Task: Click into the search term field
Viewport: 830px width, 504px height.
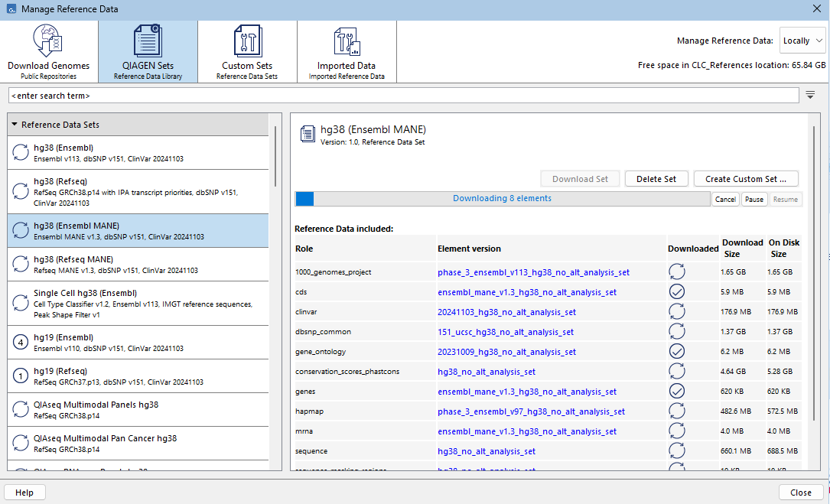Action: point(403,96)
